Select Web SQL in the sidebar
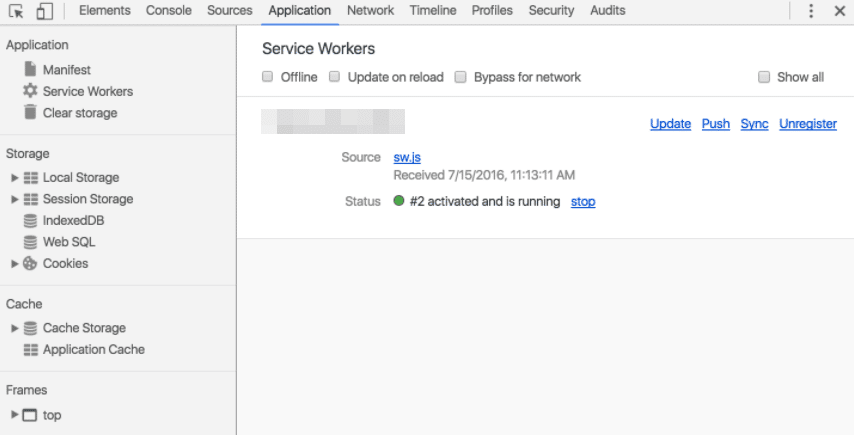The image size is (854, 435). tap(69, 242)
